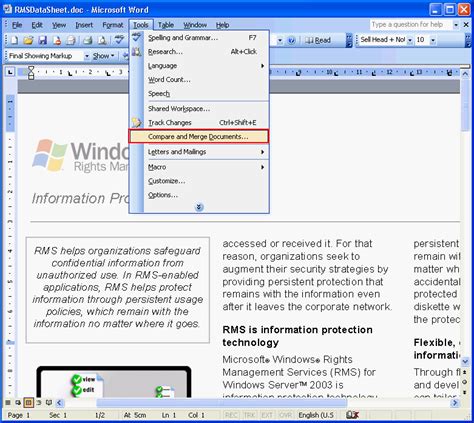Click the Read button on the toolbar
Viewport: 474px width, 423px height.
[318, 40]
